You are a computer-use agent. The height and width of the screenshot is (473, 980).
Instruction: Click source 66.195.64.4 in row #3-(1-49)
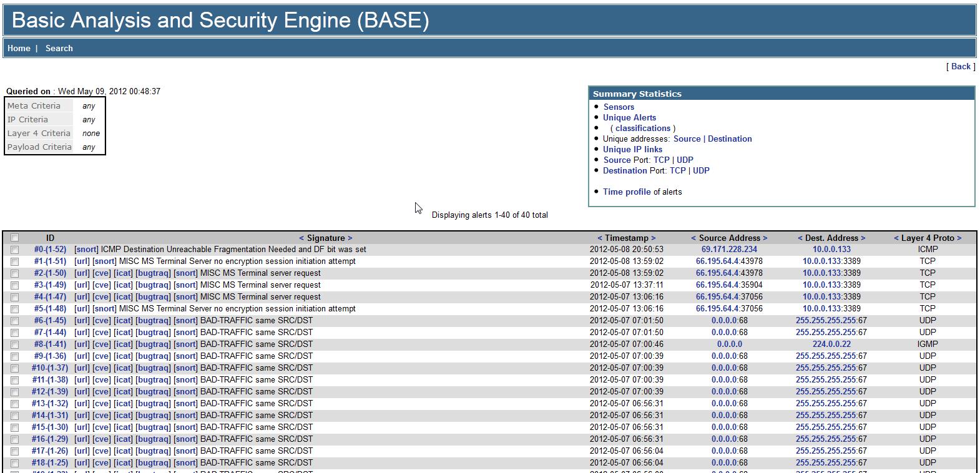tap(717, 285)
